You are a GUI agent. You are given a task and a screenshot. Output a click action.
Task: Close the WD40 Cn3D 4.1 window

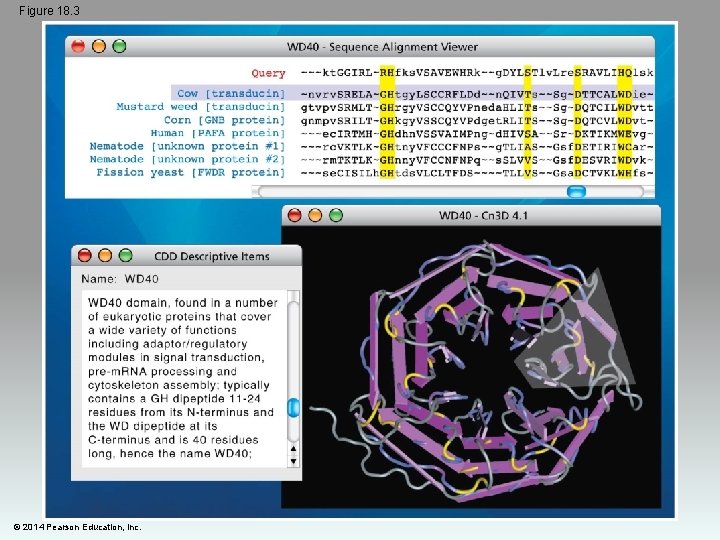coord(294,215)
